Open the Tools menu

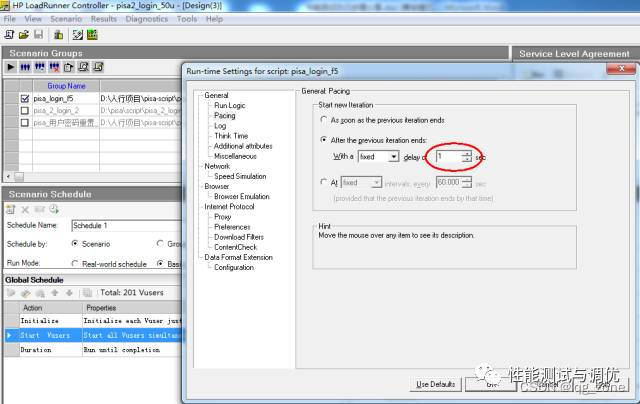click(187, 19)
